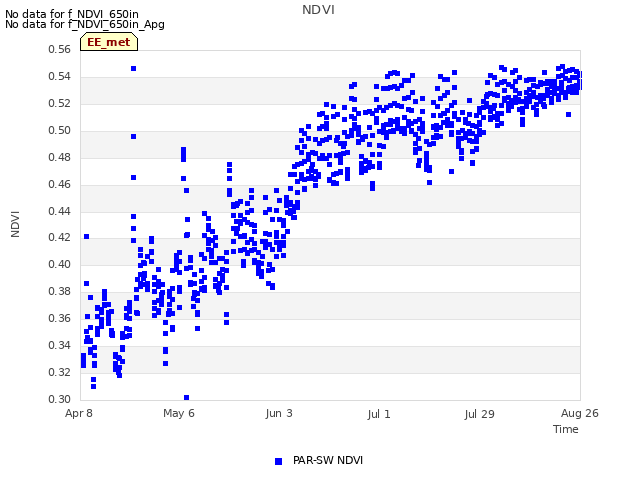640x480 pixels.
Task: Click the Jun 3 x-axis label
Action: [x=279, y=413]
